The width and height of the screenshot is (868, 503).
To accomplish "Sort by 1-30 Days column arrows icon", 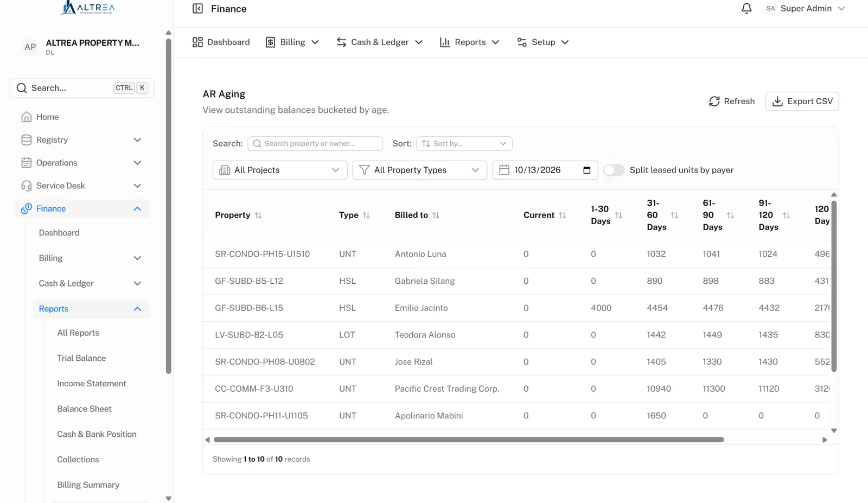I will coord(618,215).
